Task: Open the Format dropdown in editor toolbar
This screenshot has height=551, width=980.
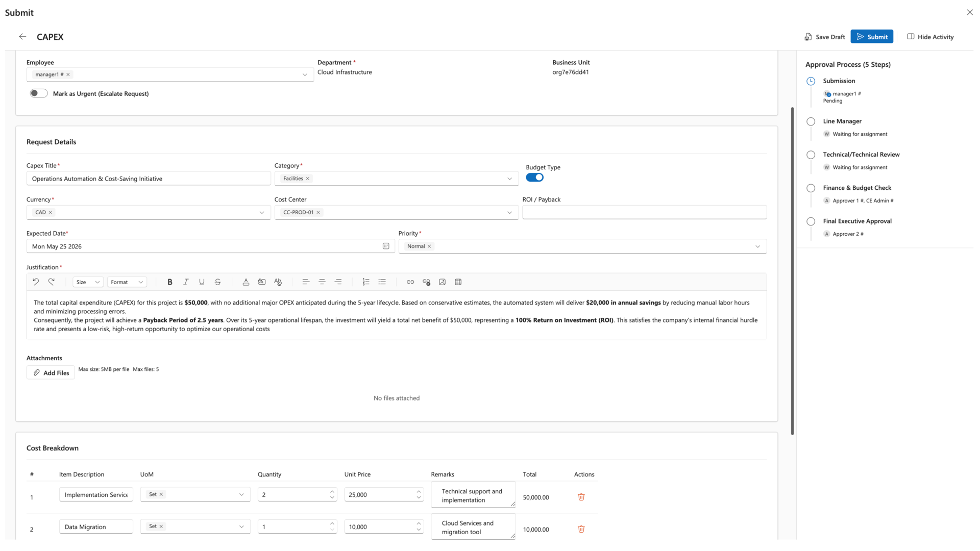Action: click(x=127, y=282)
